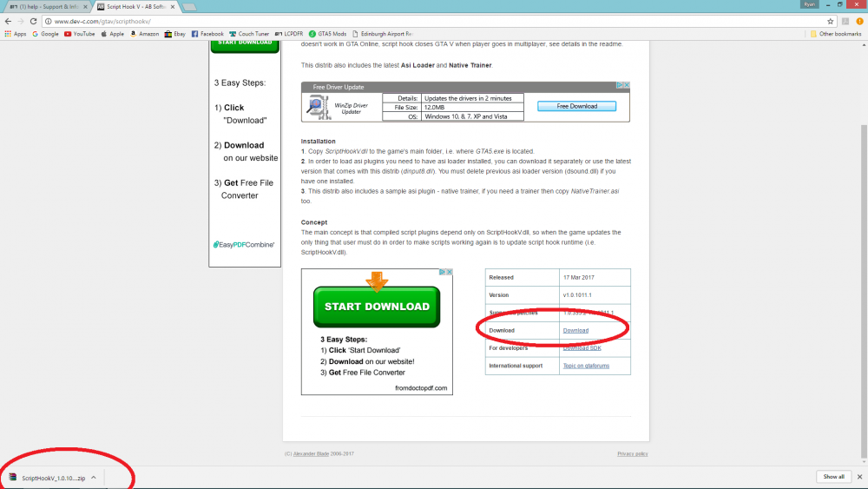Click the browser forward arrow

pyautogui.click(x=21, y=21)
